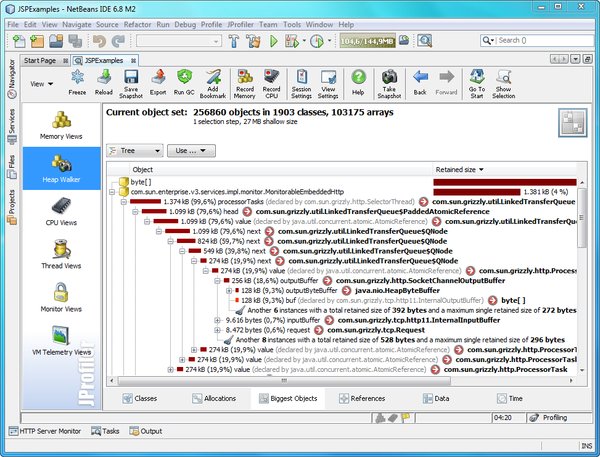
Task: Switch to References view tab
Action: 362,398
